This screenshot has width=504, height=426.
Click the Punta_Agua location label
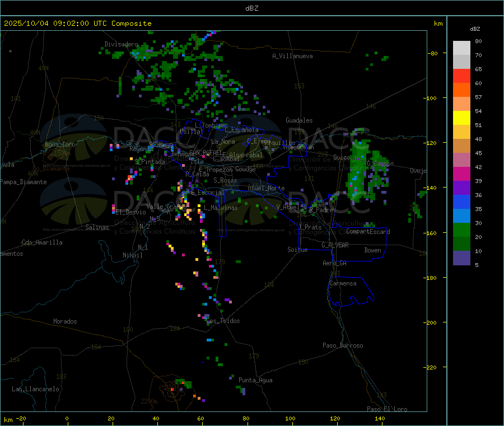coord(255,380)
